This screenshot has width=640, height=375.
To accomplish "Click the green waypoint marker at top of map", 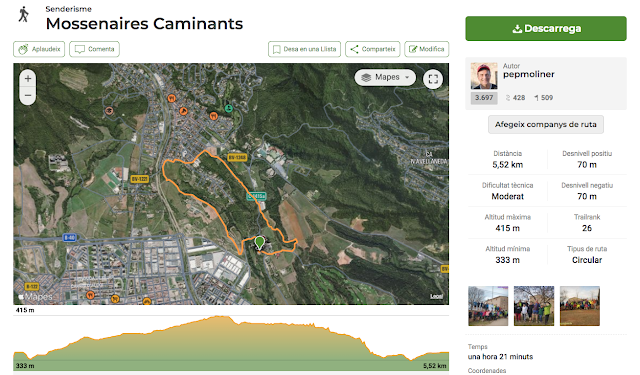I will [x=229, y=108].
